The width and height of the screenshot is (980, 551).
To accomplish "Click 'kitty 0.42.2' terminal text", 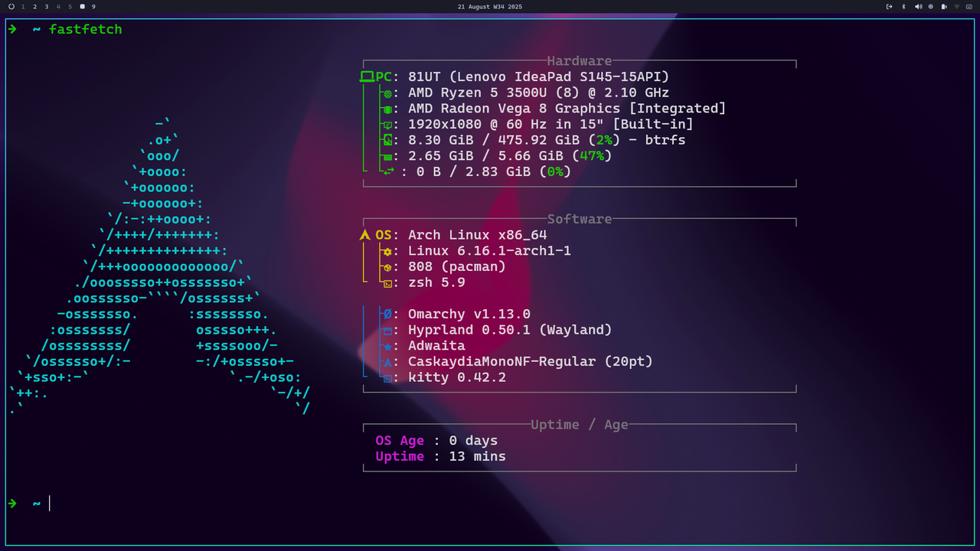I will pyautogui.click(x=457, y=377).
